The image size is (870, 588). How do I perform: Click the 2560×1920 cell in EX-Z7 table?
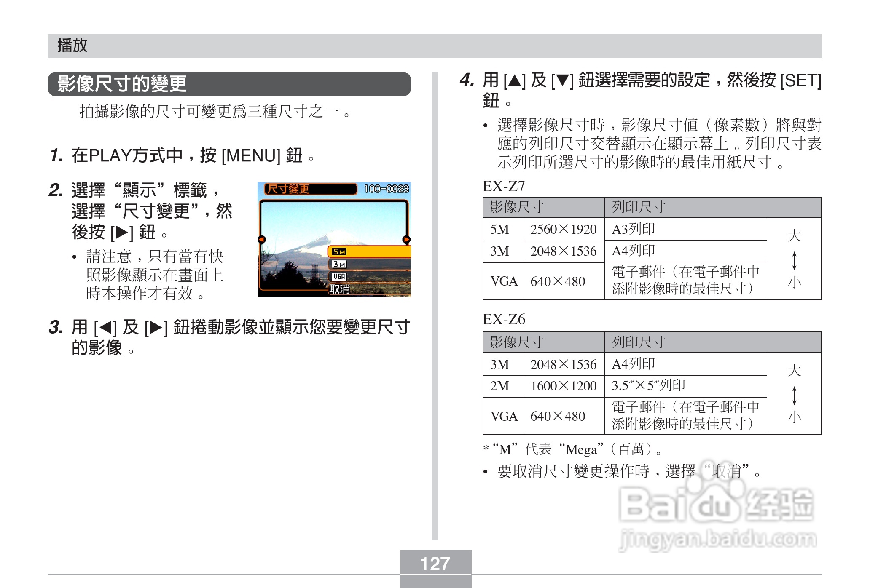(x=563, y=229)
